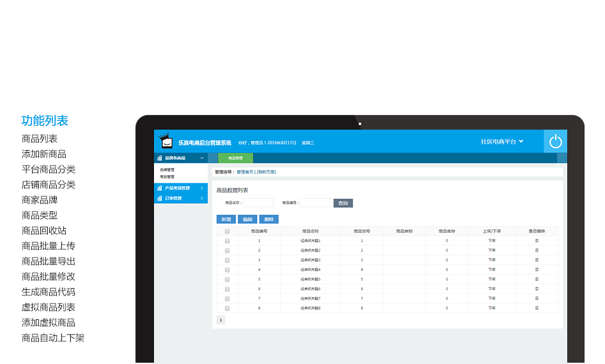Select the checkbox for 经典帆布鞋5 row
This screenshot has height=364, width=605.
pos(227,279)
